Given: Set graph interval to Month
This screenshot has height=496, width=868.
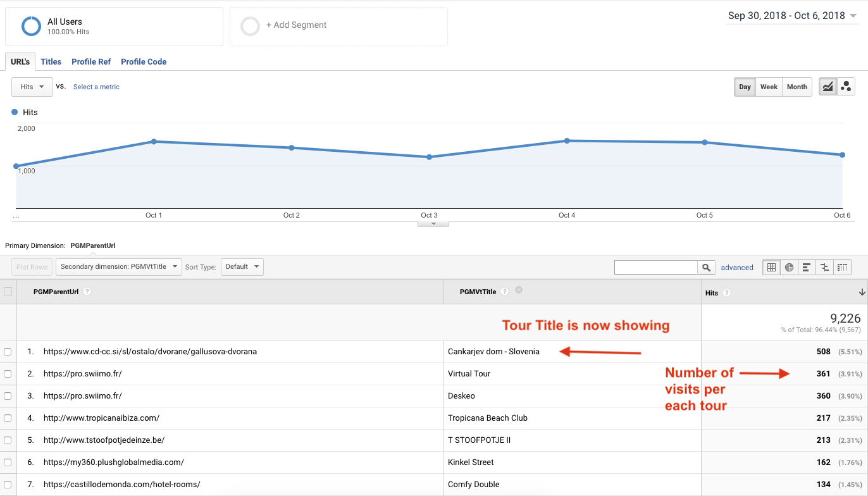Looking at the screenshot, I should click(797, 87).
